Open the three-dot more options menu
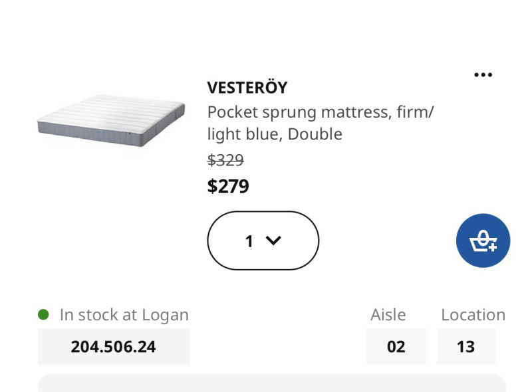 tap(483, 75)
